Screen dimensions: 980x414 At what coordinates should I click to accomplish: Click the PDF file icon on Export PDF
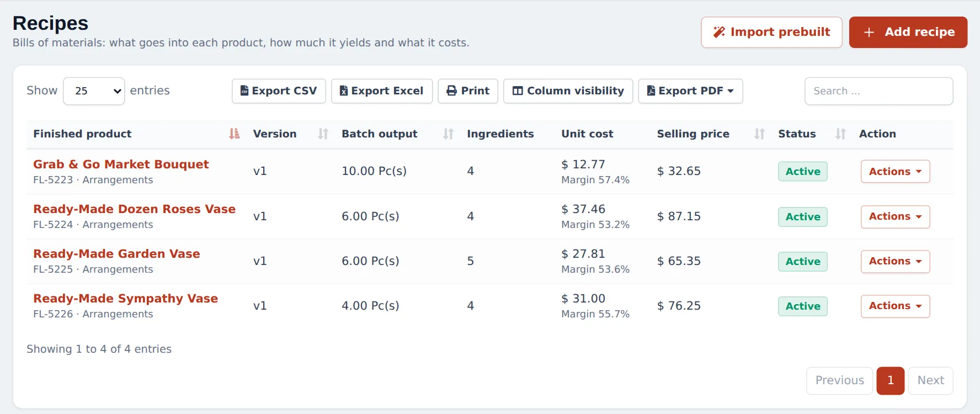tap(651, 91)
